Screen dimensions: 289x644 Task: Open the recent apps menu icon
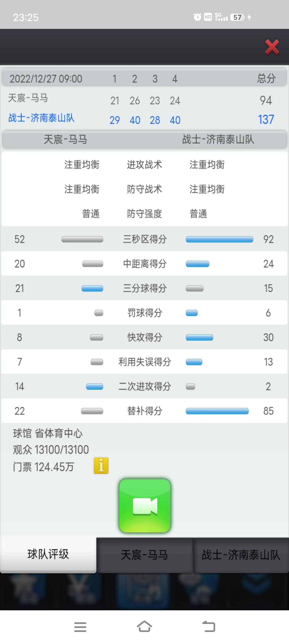[80, 627]
